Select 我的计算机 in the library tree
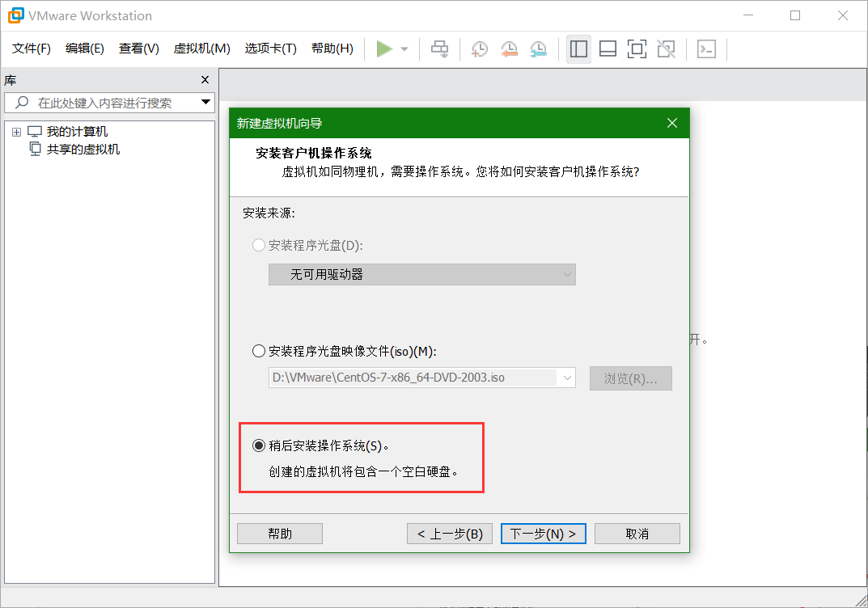The height and width of the screenshot is (608, 868). (x=77, y=132)
